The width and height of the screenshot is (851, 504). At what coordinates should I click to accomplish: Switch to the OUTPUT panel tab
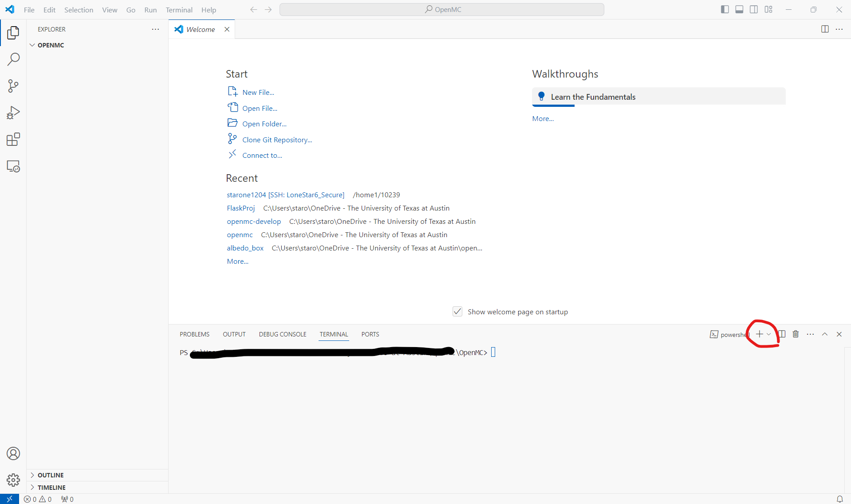pyautogui.click(x=234, y=334)
